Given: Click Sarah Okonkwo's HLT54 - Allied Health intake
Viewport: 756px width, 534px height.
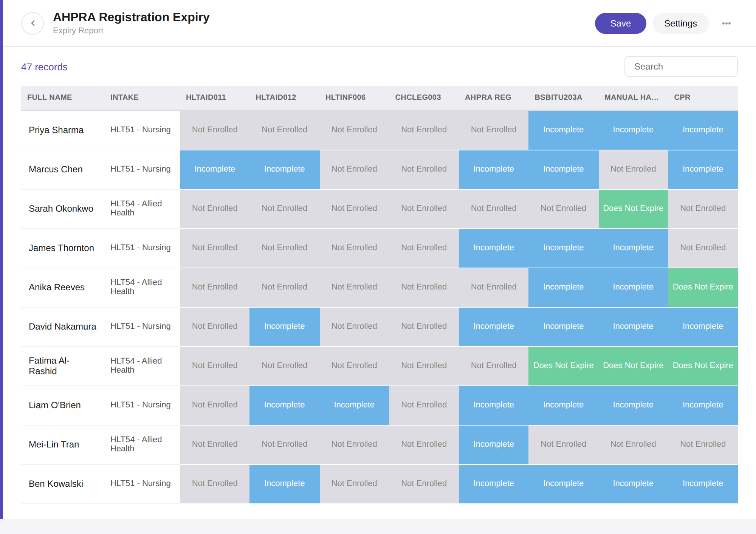Looking at the screenshot, I should pos(136,208).
